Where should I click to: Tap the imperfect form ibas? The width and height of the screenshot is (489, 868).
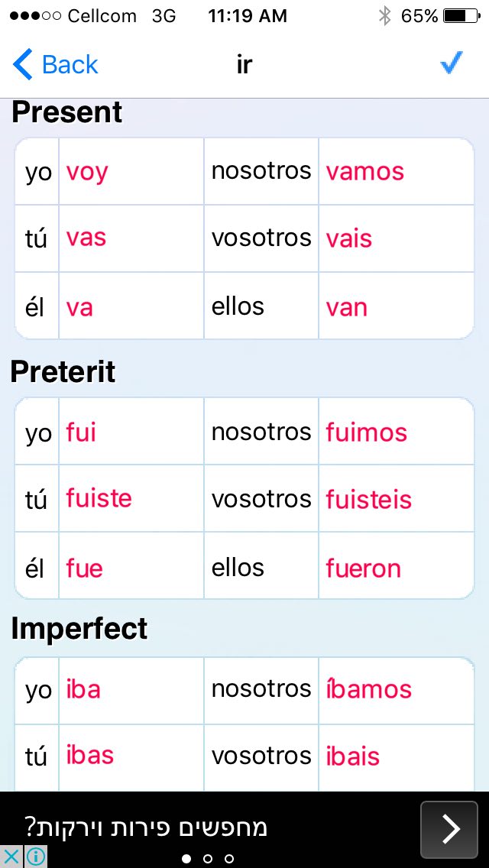coord(89,755)
